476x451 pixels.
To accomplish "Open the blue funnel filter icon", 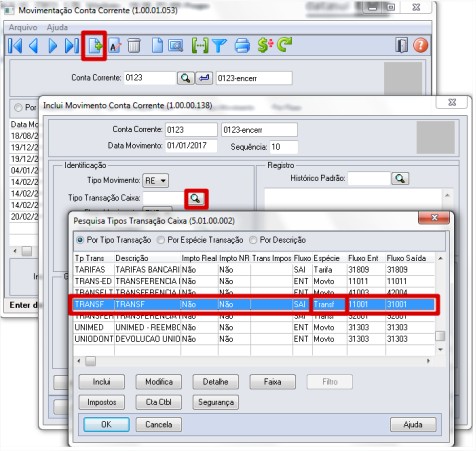I will (219, 46).
